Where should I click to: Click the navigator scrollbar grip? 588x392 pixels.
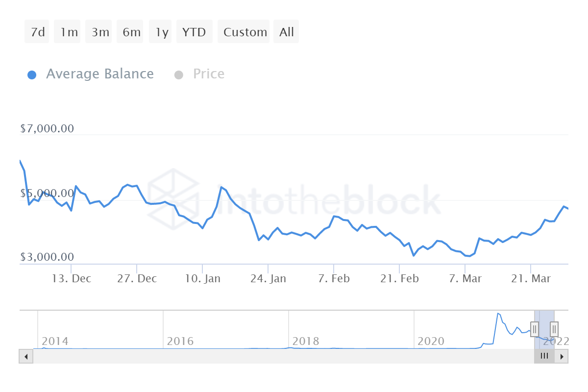click(544, 356)
